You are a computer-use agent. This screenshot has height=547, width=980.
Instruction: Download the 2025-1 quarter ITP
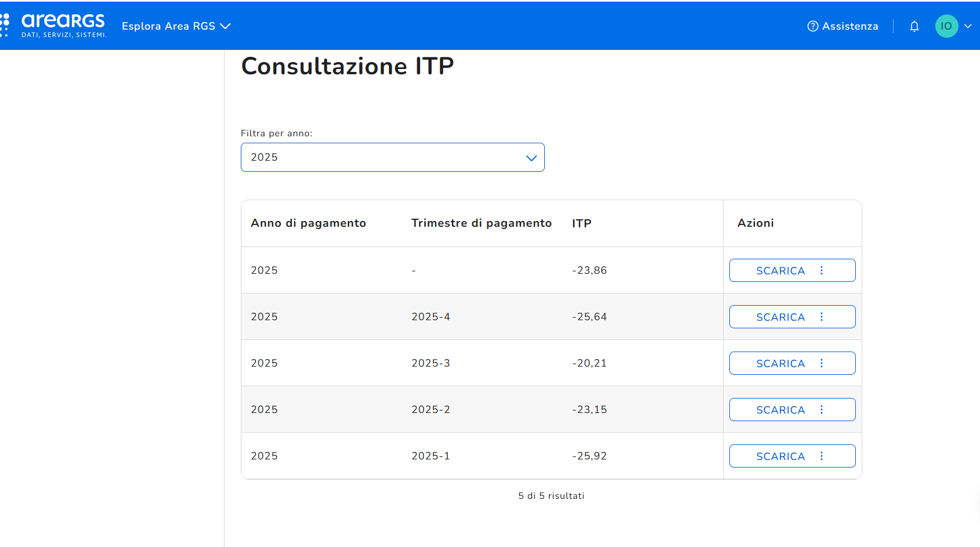click(x=780, y=457)
